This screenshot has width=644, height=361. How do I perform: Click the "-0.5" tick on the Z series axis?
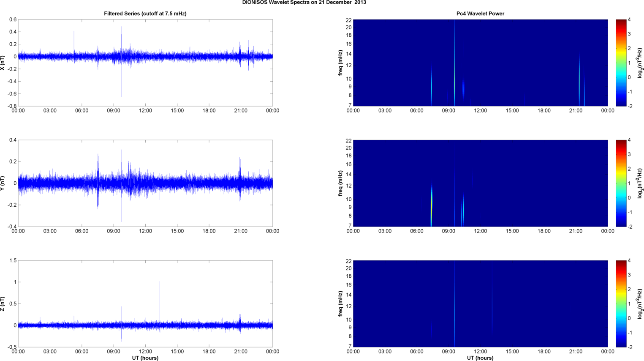[x=12, y=347]
